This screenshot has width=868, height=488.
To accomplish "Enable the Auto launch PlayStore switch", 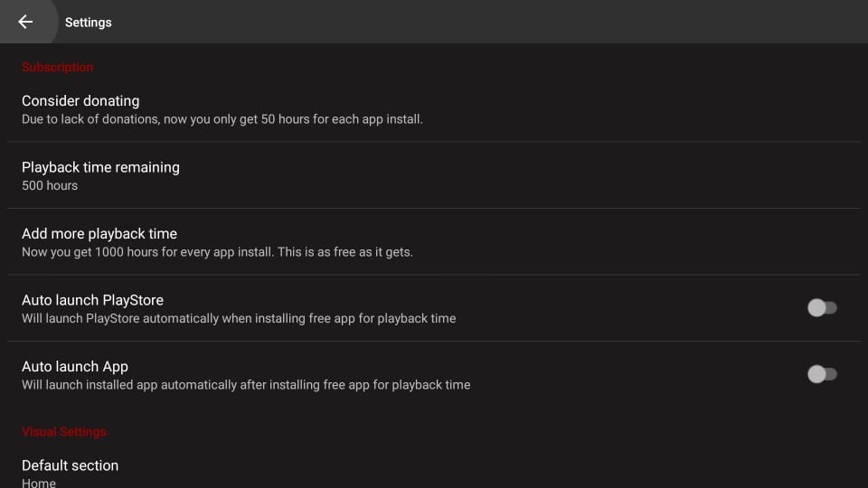I will 822,308.
